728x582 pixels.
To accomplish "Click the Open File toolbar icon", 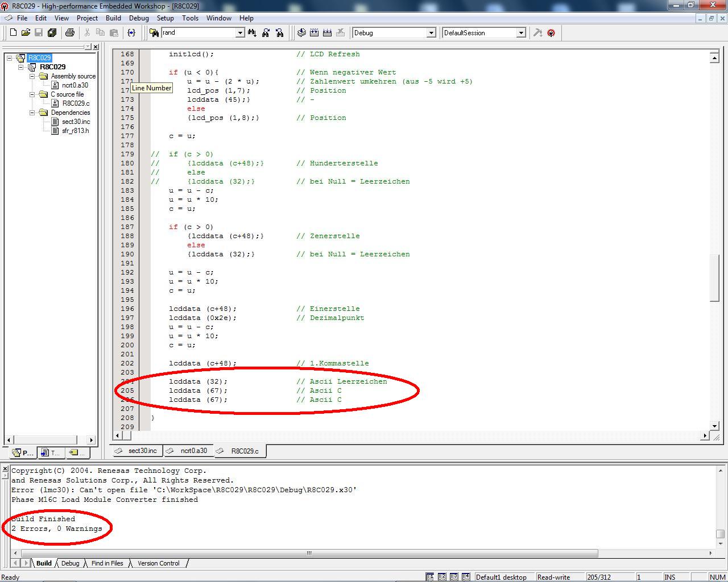I will [x=26, y=33].
